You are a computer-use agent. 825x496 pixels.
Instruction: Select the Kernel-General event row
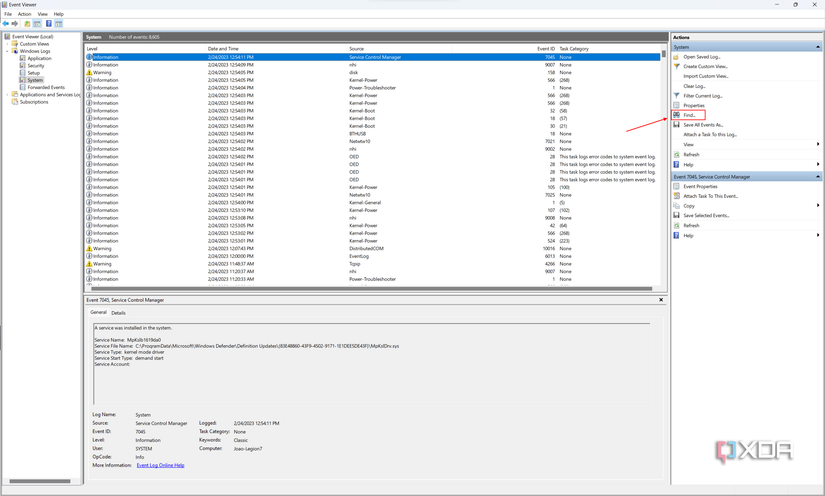373,203
